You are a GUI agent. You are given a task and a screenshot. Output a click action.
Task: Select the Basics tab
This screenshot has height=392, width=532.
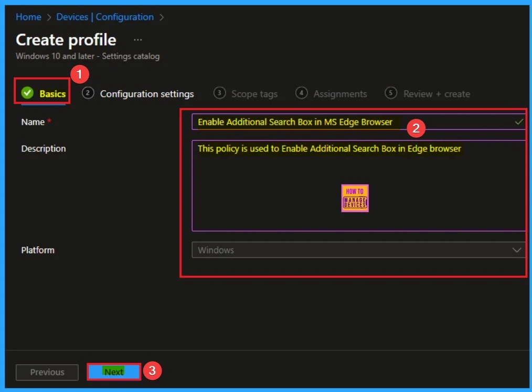click(x=43, y=93)
